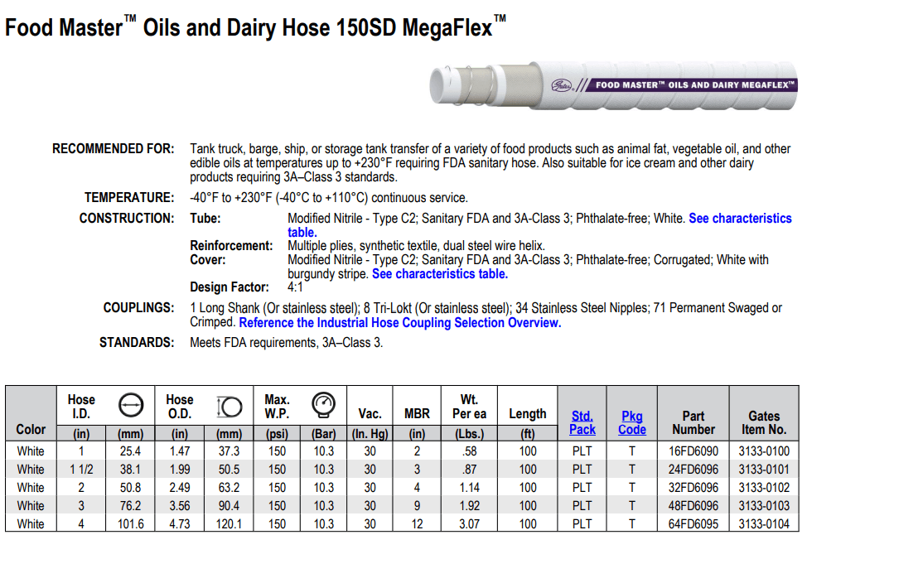This screenshot has width=923, height=588.
Task: Click Gates item number 3133-0100
Action: [764, 451]
